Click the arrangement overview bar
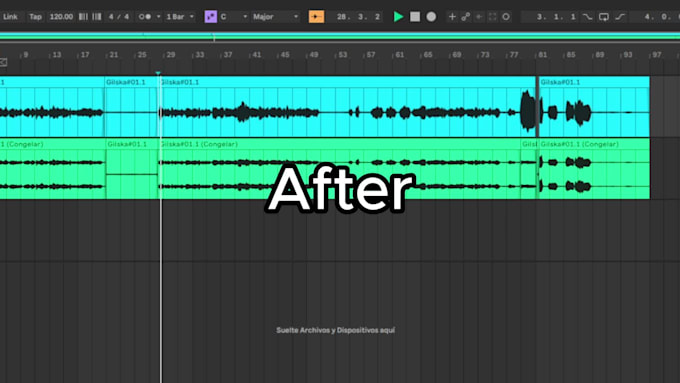 coord(340,37)
